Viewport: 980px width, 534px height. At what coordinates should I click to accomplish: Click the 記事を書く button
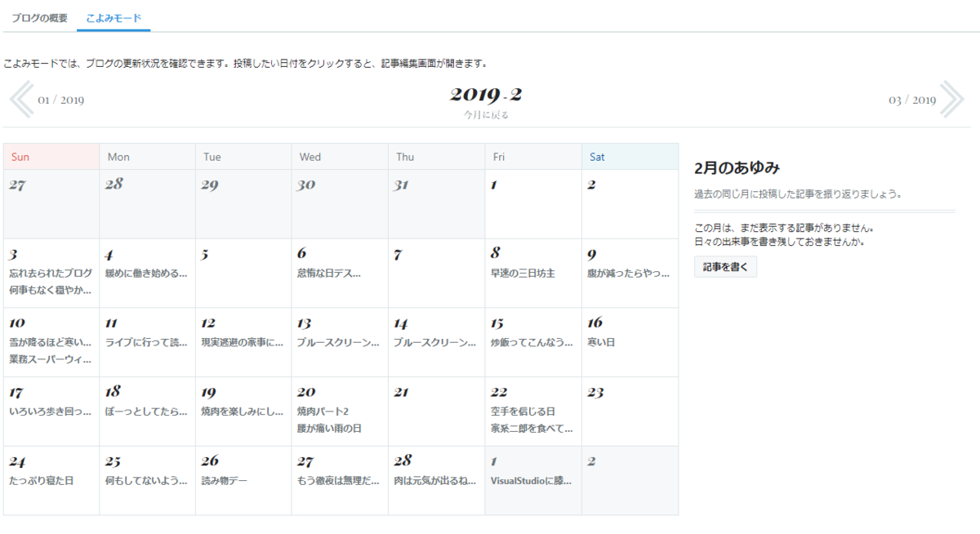pyautogui.click(x=725, y=267)
